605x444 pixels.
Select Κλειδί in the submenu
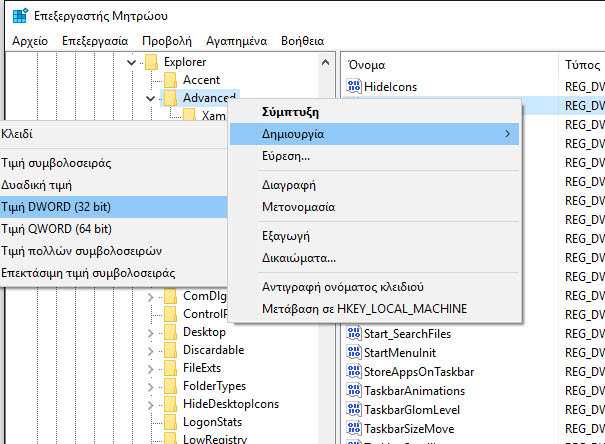pyautogui.click(x=113, y=134)
